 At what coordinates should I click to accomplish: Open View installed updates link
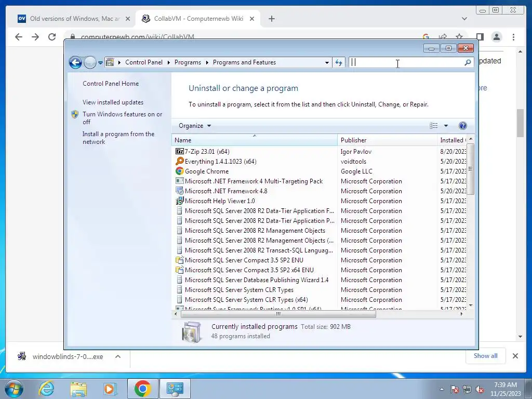coord(113,102)
